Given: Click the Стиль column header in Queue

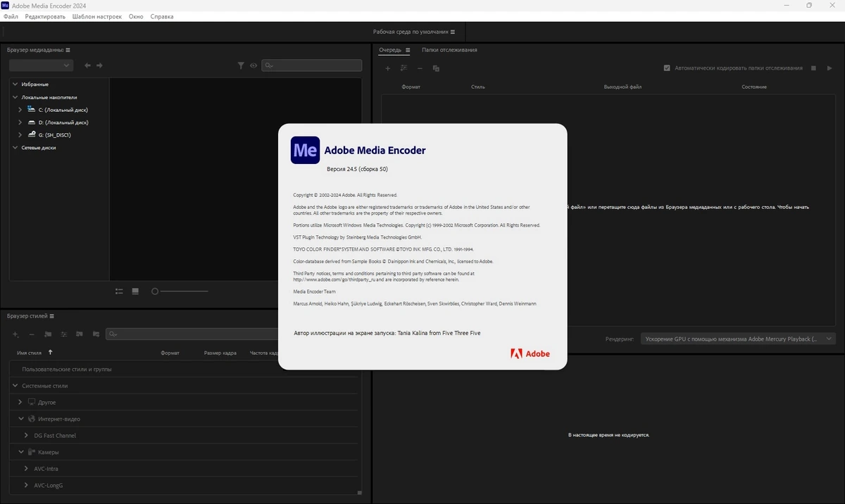Looking at the screenshot, I should point(478,87).
